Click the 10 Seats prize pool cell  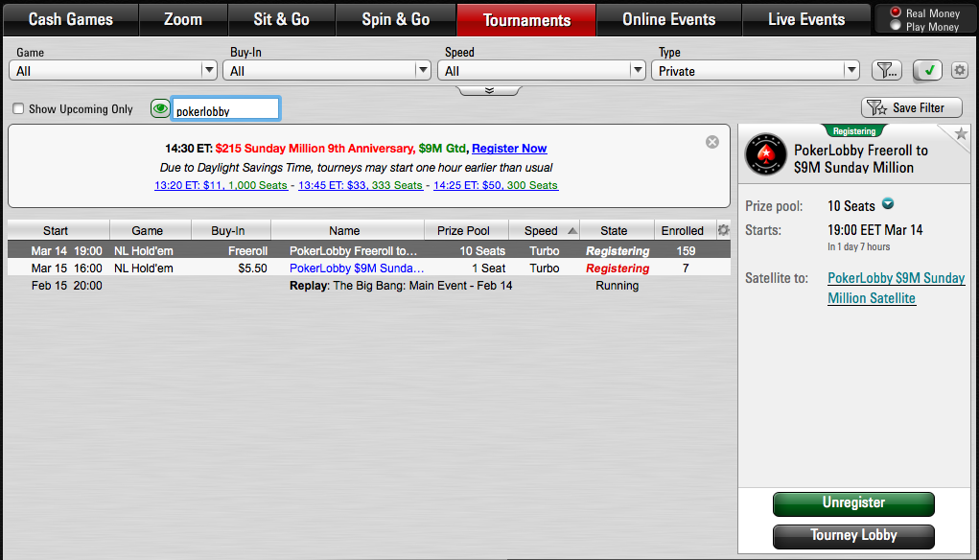click(x=482, y=251)
